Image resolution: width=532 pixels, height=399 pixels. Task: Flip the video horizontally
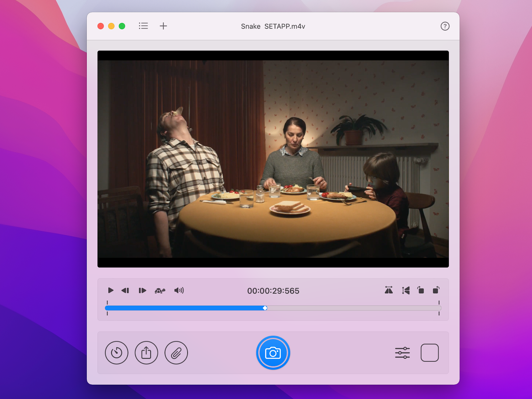(388, 290)
